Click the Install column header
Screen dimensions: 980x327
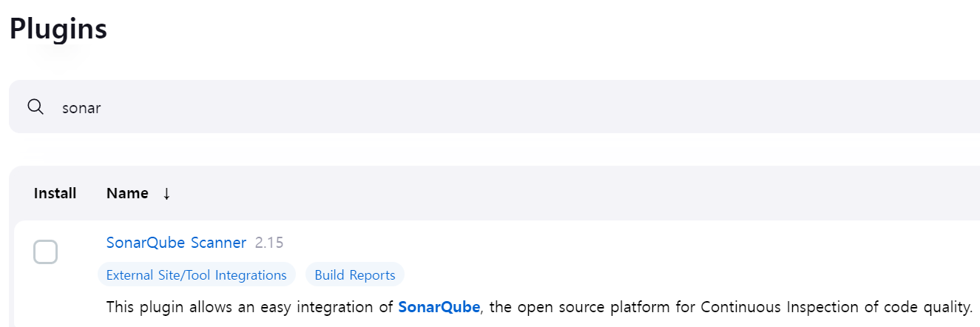pos(55,193)
